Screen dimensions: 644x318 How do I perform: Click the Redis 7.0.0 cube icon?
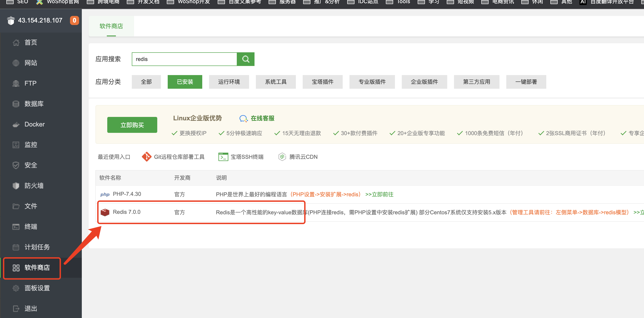(x=105, y=212)
